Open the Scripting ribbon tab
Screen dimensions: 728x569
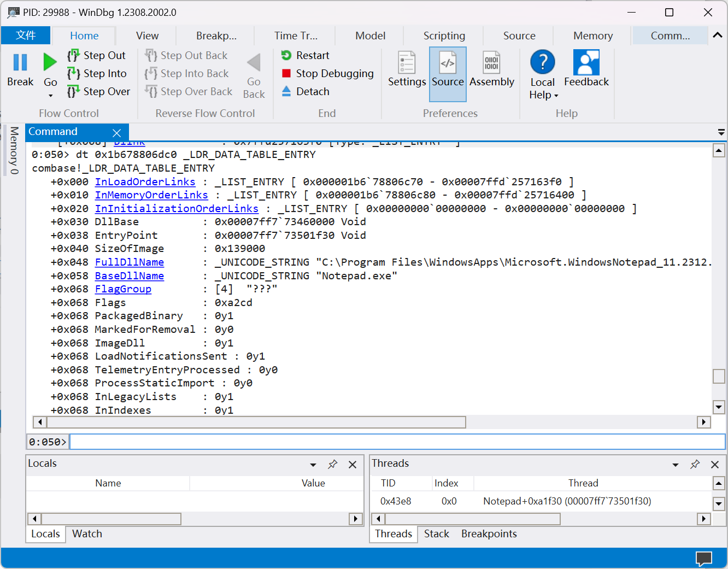coord(444,36)
